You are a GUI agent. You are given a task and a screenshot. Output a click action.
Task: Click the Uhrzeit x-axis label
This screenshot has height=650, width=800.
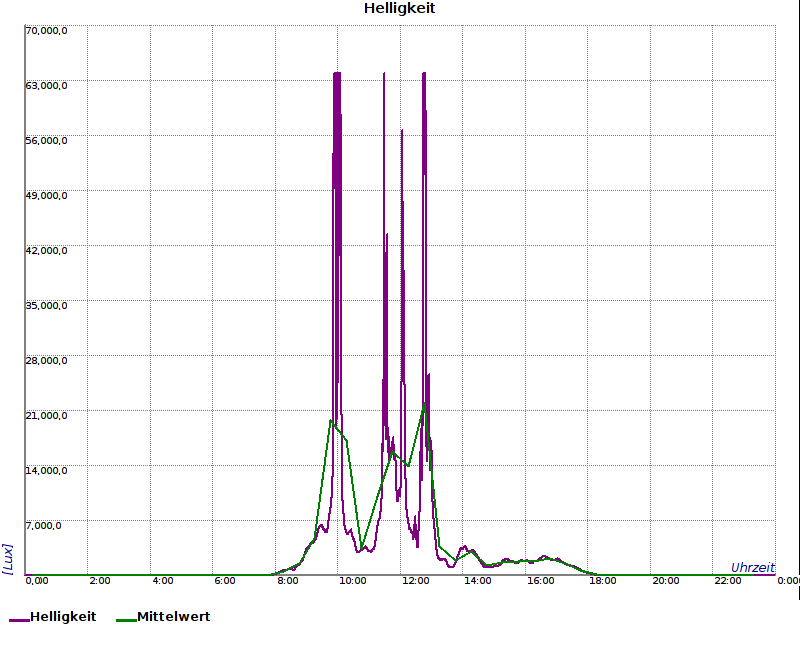[752, 567]
